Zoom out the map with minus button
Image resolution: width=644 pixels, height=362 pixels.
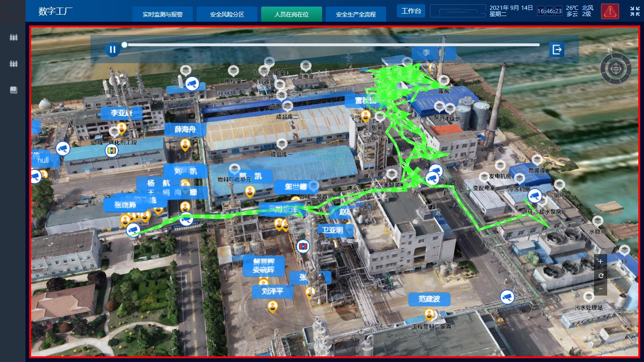point(600,288)
